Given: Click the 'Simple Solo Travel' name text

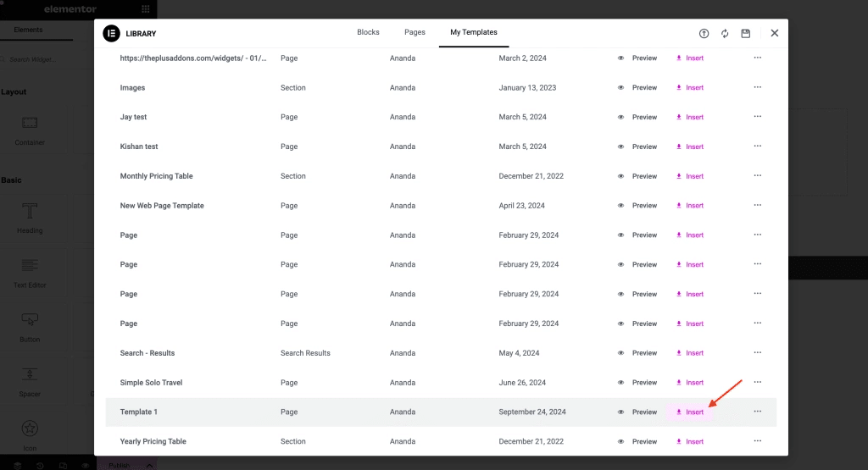Looking at the screenshot, I should click(151, 383).
